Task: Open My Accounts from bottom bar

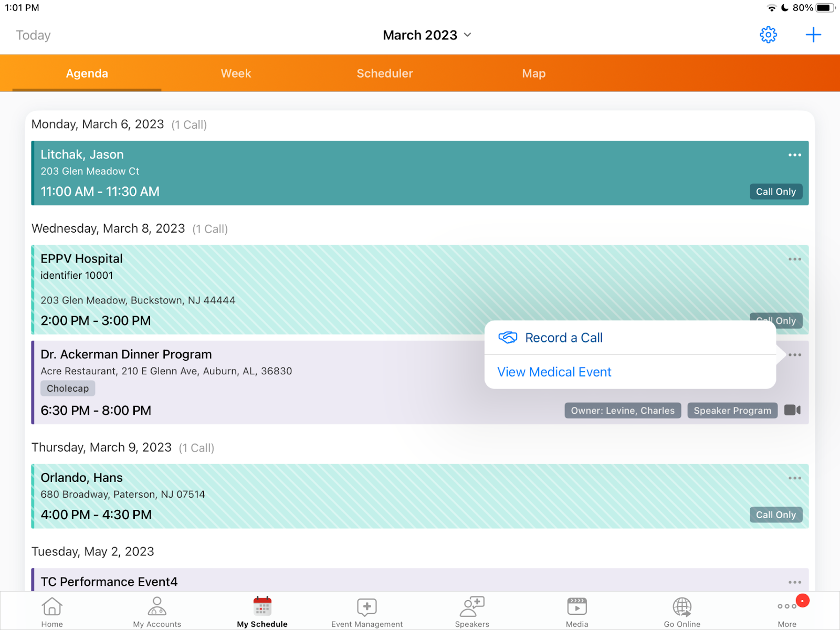Action: point(157,612)
